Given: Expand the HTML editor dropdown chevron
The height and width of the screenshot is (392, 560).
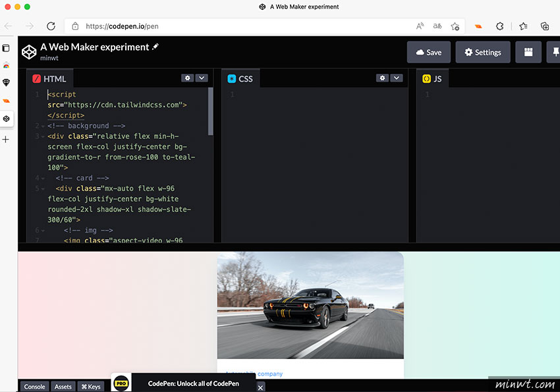Looking at the screenshot, I should coord(202,78).
